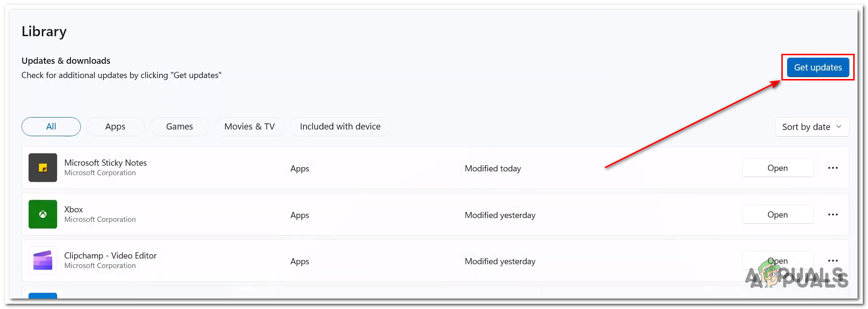Click the Microsoft Sticky Notes app icon
The image size is (868, 309).
(x=43, y=168)
